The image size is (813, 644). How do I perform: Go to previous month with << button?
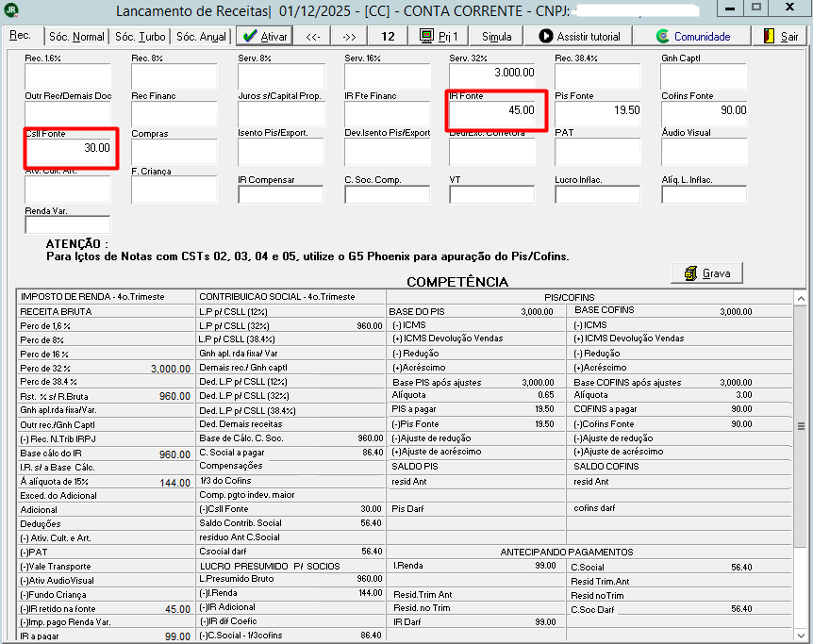(313, 36)
